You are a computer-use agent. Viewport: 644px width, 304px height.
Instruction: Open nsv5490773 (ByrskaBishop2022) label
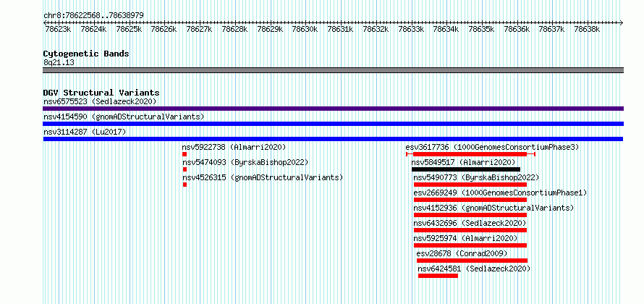click(x=476, y=177)
